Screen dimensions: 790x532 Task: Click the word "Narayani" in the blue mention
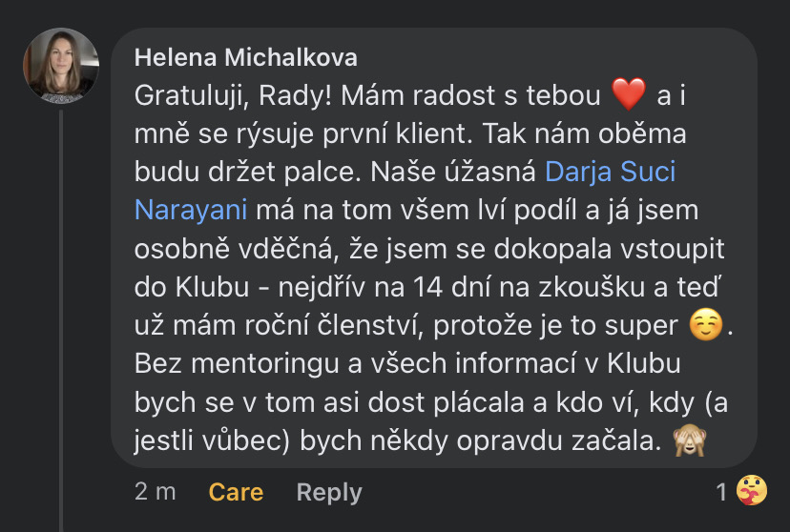[193, 212]
